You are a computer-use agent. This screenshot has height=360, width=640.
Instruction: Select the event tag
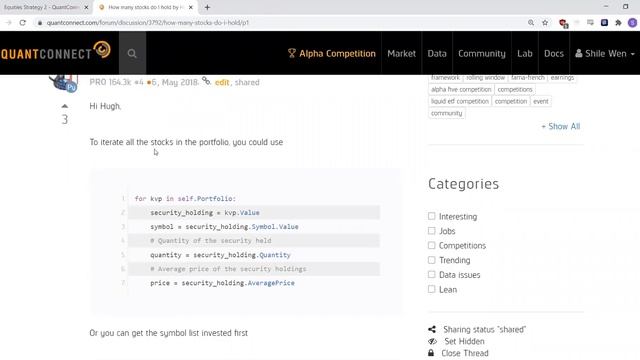(x=541, y=101)
